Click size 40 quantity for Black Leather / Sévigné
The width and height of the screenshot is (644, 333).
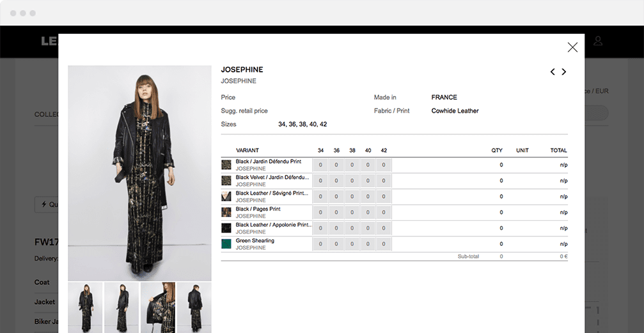368,197
